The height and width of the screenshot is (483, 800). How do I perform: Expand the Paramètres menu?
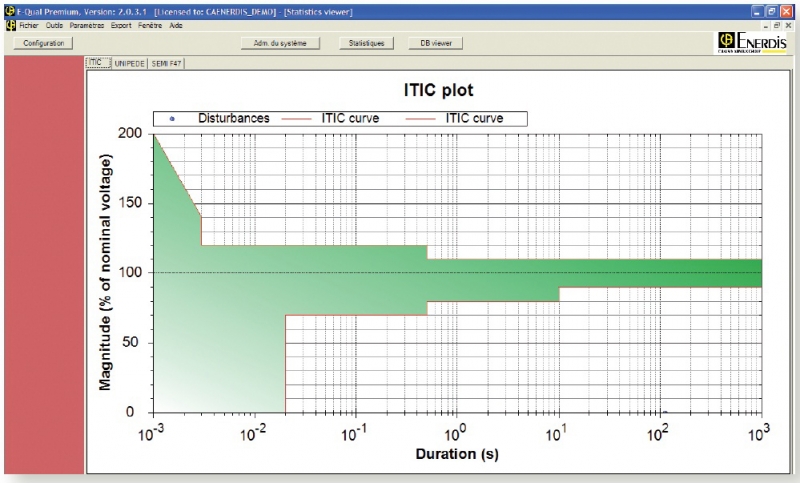87,24
